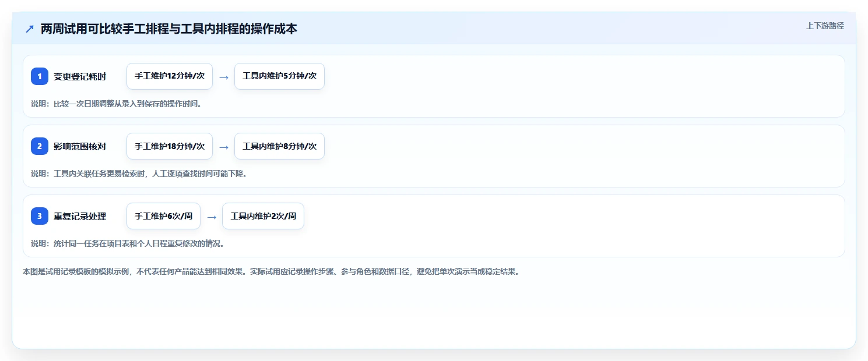Click the 上下游路径 label in the header
This screenshot has height=361, width=868.
825,26
